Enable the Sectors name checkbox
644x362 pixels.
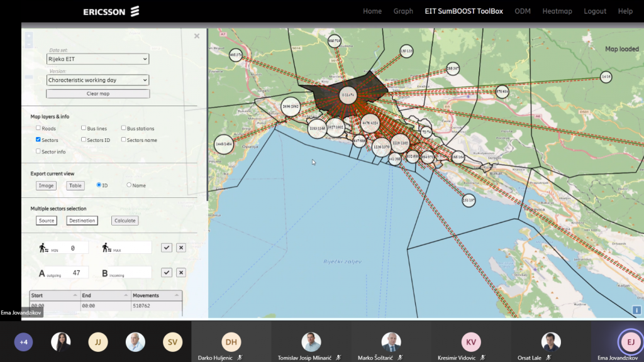click(123, 140)
